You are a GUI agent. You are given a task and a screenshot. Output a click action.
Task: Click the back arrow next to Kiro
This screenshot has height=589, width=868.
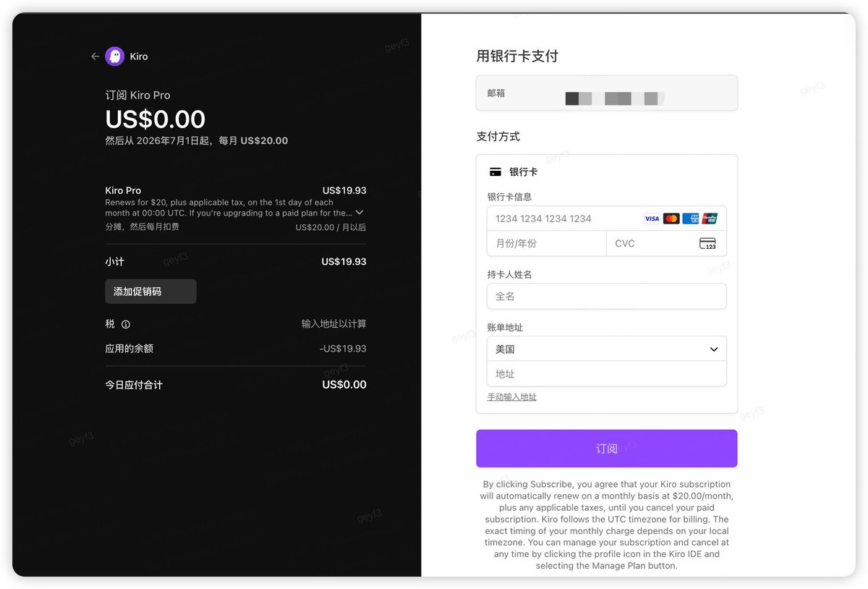point(95,56)
